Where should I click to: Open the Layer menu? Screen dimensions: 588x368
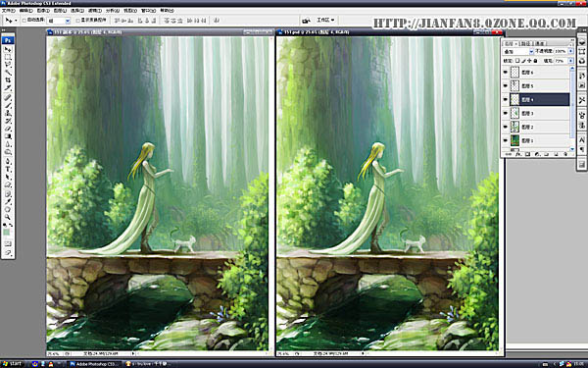coord(60,11)
